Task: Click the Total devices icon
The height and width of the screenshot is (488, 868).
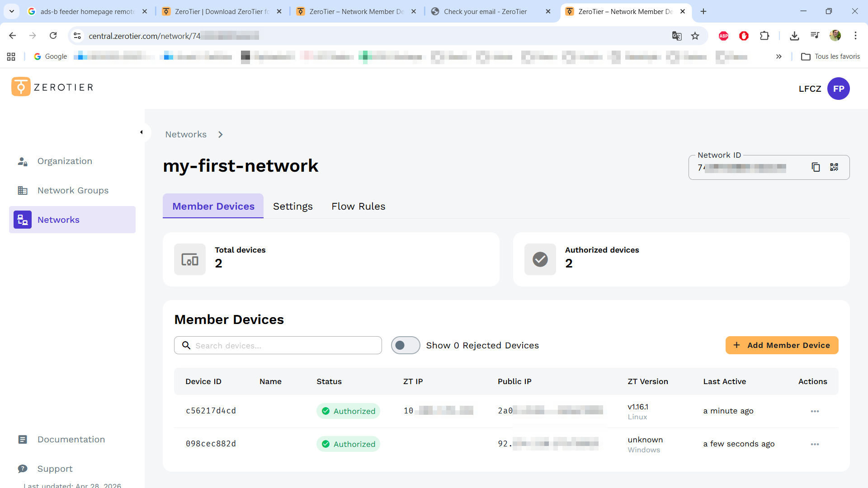Action: point(190,259)
